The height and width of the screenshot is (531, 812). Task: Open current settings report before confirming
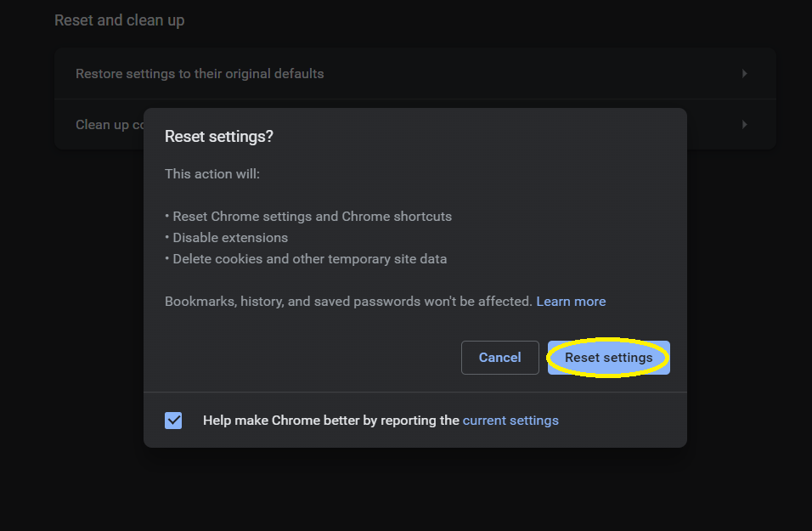coord(510,420)
